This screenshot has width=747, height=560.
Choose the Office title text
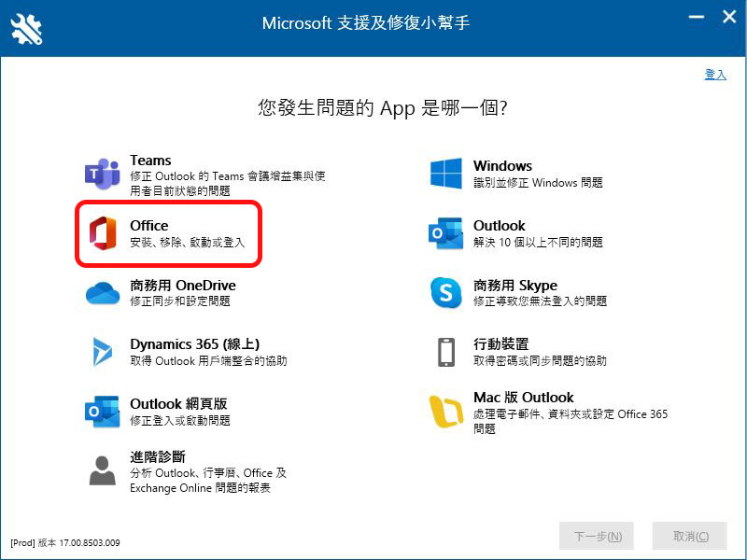point(149,225)
